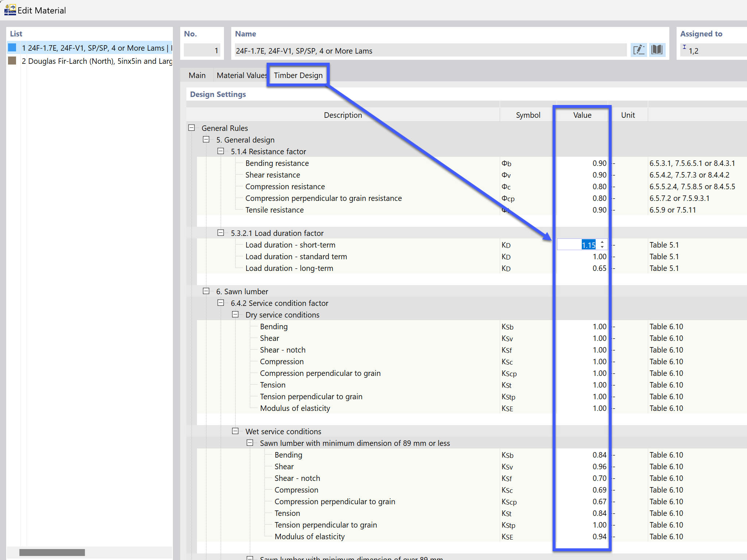Click the Edit Material window app icon
This screenshot has height=560, width=747.
coord(10,10)
